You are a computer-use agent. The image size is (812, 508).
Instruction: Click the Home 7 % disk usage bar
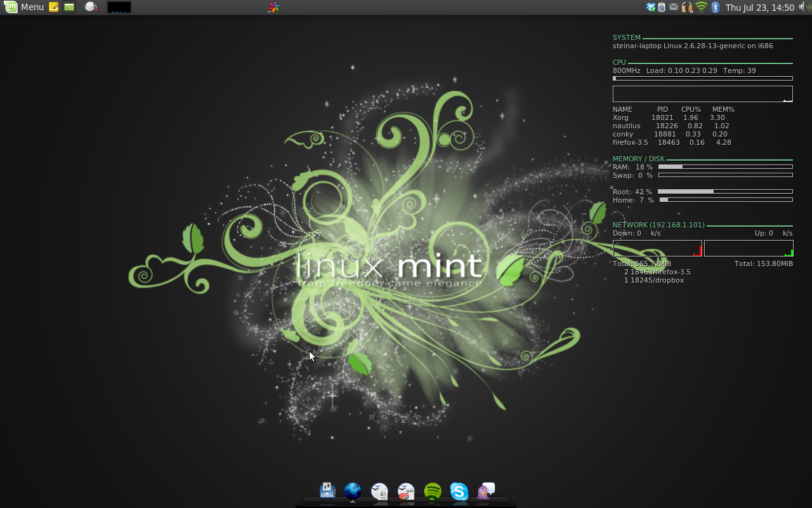tap(726, 199)
